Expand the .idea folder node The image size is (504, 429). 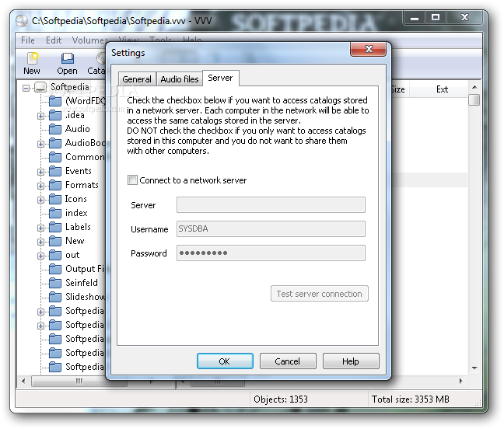[x=40, y=116]
